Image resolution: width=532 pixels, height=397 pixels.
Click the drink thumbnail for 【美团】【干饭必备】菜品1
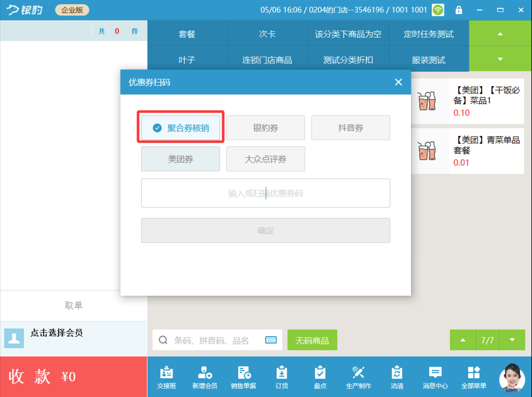pos(427,101)
